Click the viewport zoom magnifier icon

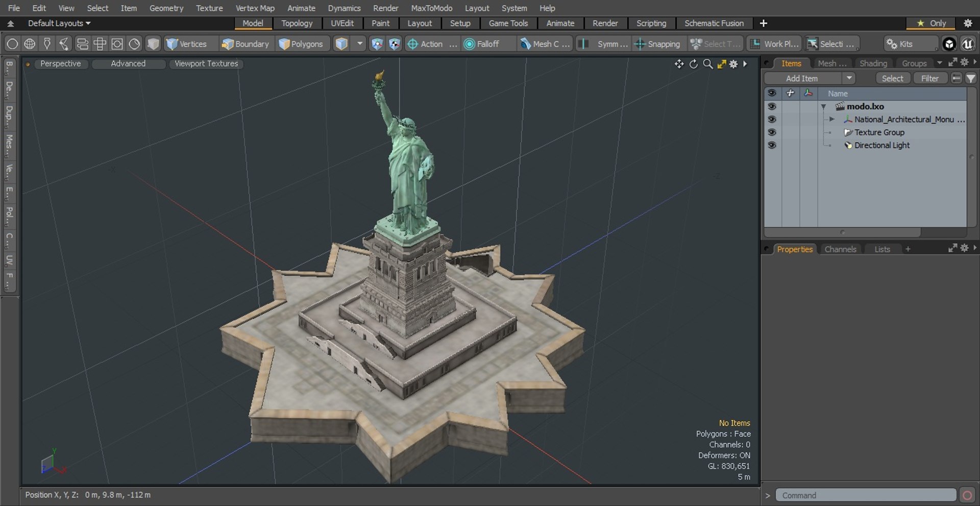tap(707, 64)
